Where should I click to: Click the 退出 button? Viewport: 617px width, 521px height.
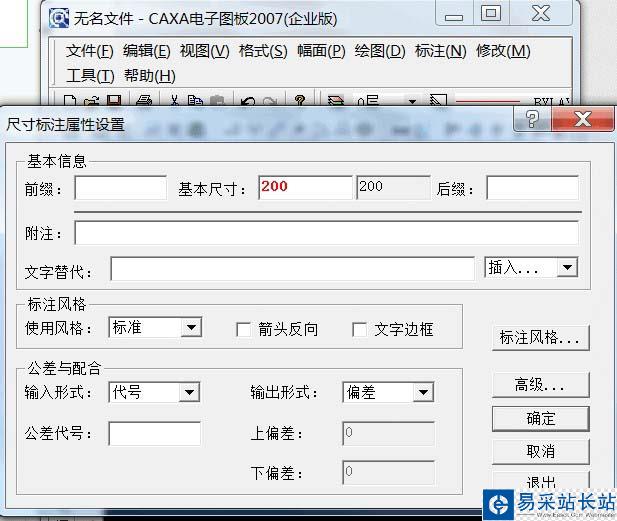[x=540, y=481]
